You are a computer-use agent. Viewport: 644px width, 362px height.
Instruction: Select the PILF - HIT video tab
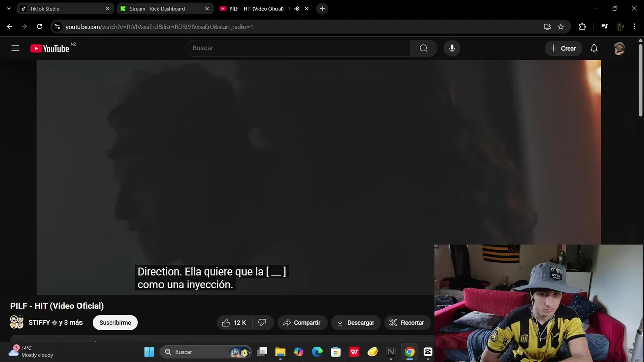265,9
